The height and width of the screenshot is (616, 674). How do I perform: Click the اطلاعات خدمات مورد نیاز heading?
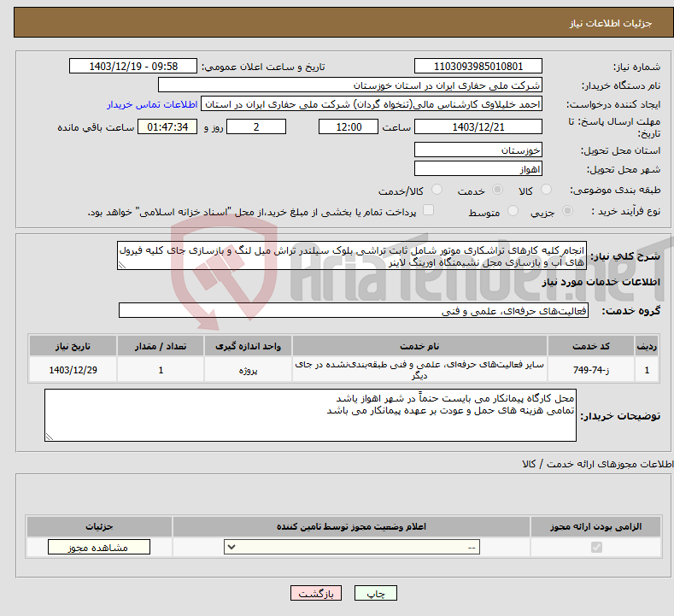[601, 282]
